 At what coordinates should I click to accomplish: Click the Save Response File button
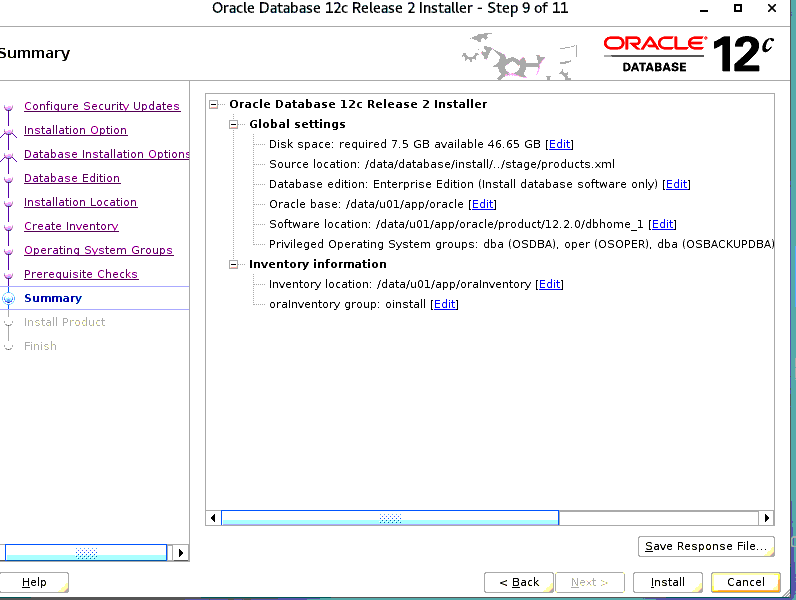[706, 546]
